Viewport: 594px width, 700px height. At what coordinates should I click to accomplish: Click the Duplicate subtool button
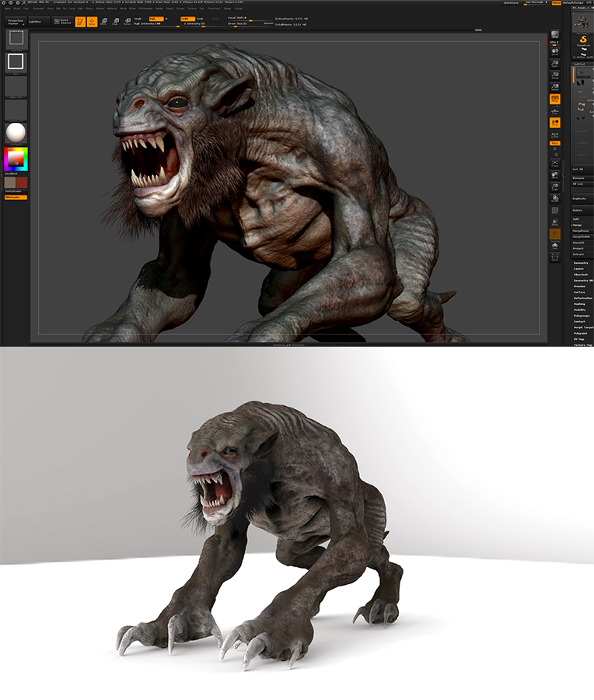point(582,198)
